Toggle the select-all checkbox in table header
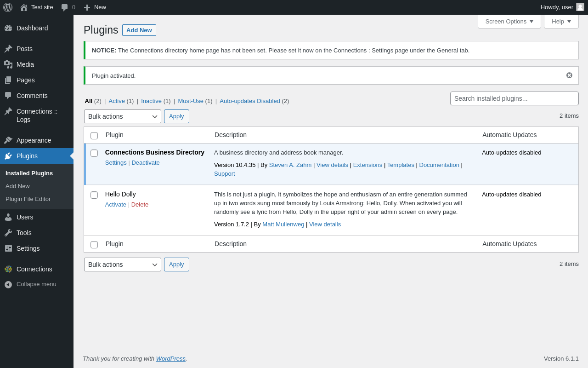The width and height of the screenshot is (588, 368). pos(94,136)
